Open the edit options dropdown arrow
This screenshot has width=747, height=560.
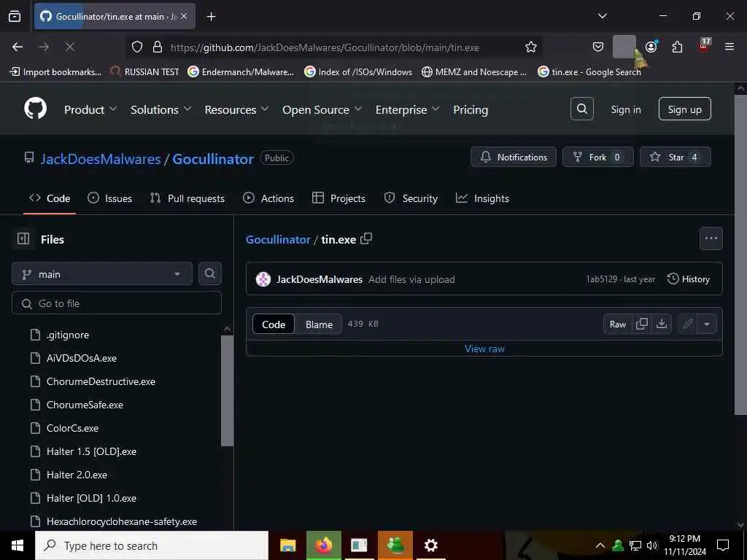(706, 324)
